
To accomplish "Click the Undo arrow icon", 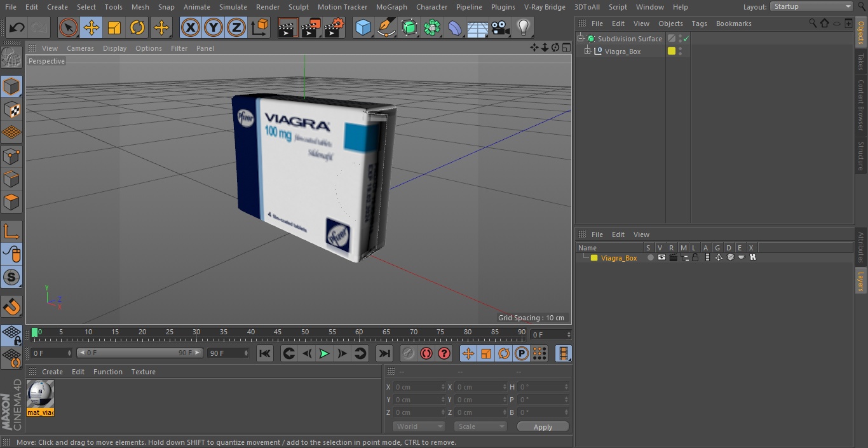I will coord(17,27).
